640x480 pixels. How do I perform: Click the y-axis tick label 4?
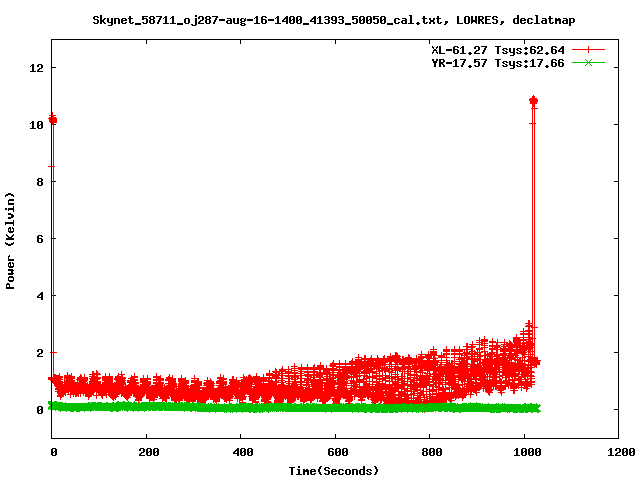pos(40,296)
